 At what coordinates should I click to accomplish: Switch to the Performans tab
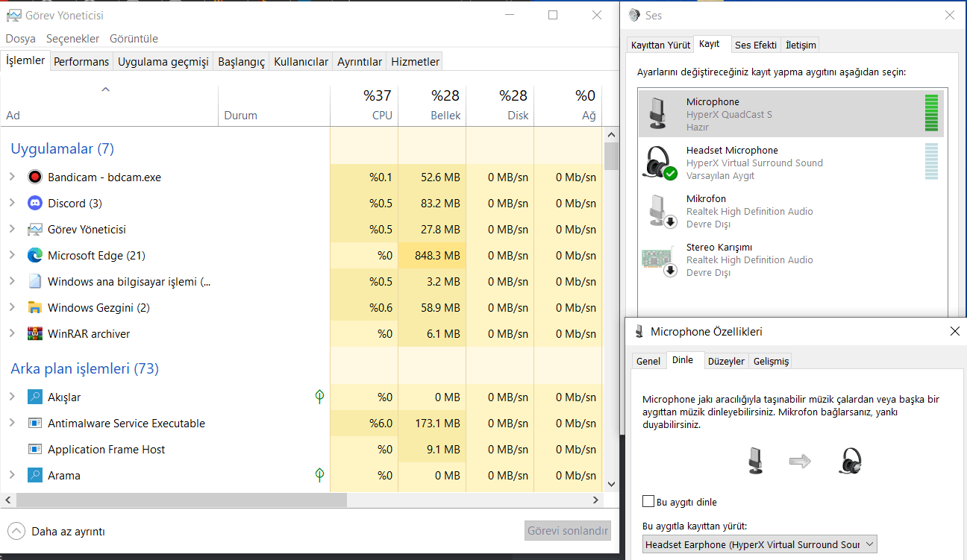pos(81,62)
